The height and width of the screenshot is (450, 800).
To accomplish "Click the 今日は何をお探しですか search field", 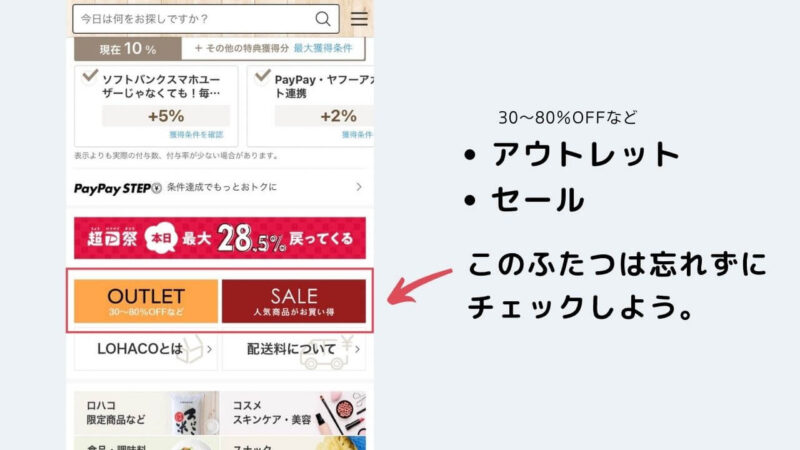I will 196,19.
